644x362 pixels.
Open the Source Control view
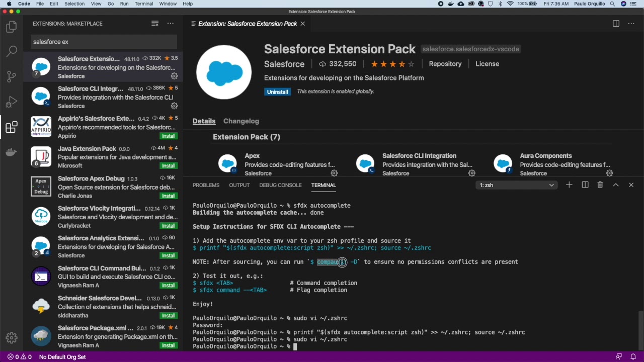point(11,76)
